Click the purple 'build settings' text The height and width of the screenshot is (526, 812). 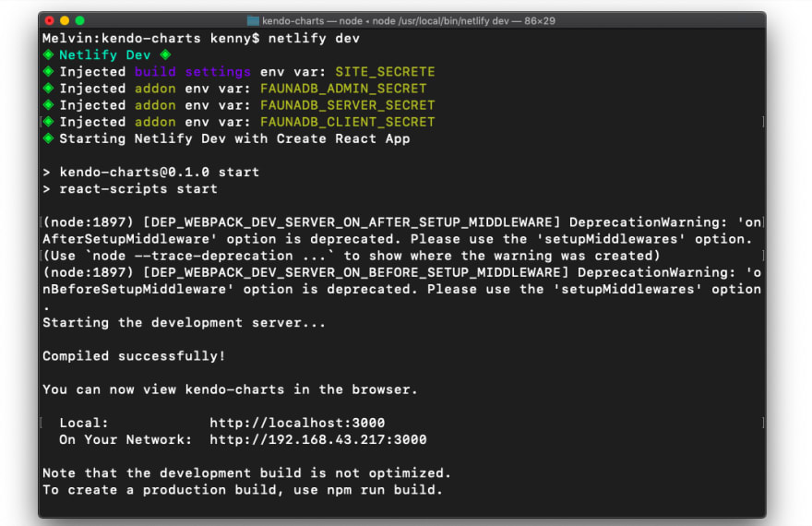pos(193,71)
